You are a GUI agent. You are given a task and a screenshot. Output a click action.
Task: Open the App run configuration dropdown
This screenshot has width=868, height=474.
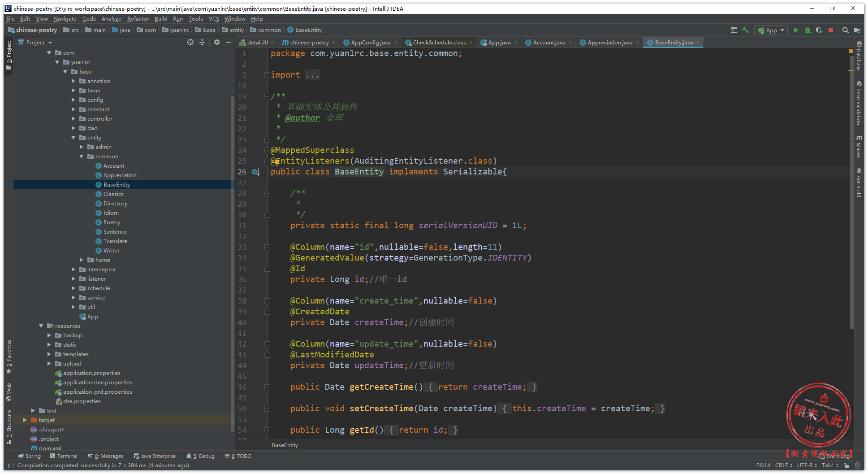coord(771,30)
